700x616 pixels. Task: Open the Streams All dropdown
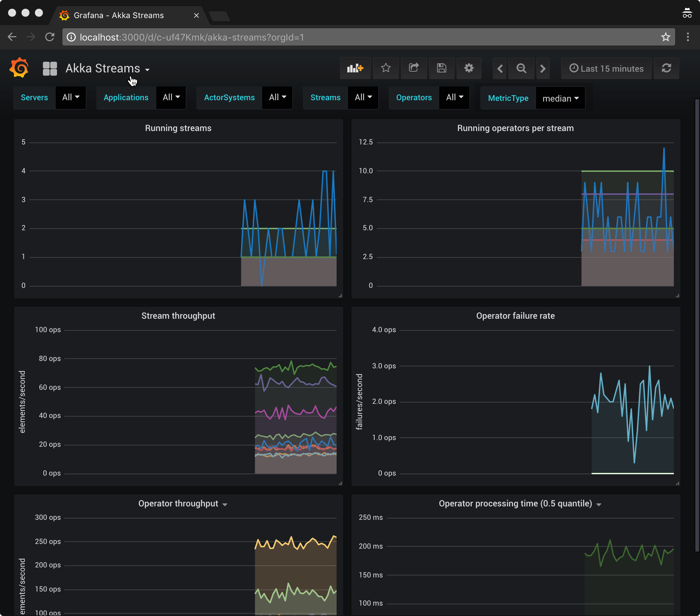click(363, 98)
